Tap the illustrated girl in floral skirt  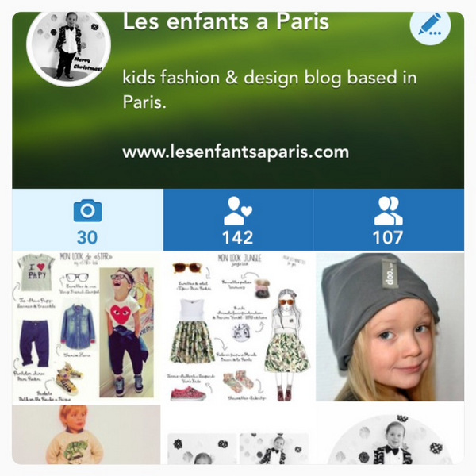point(286,344)
